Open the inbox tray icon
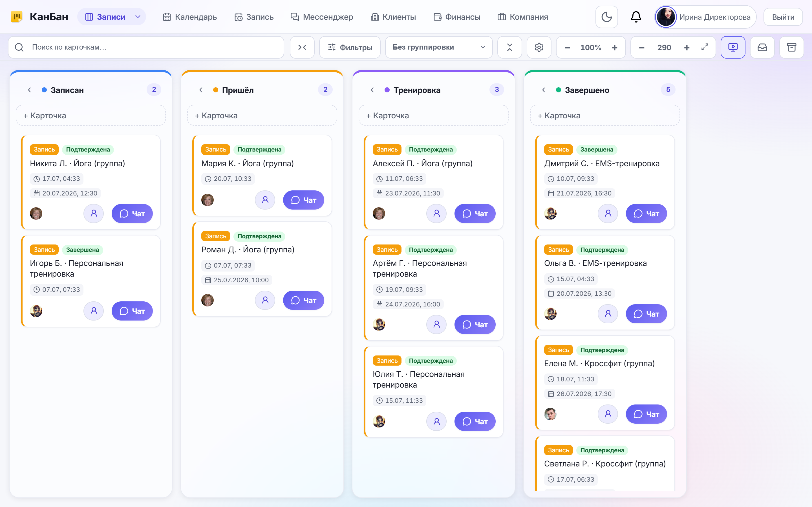This screenshot has width=812, height=507. [x=762, y=47]
